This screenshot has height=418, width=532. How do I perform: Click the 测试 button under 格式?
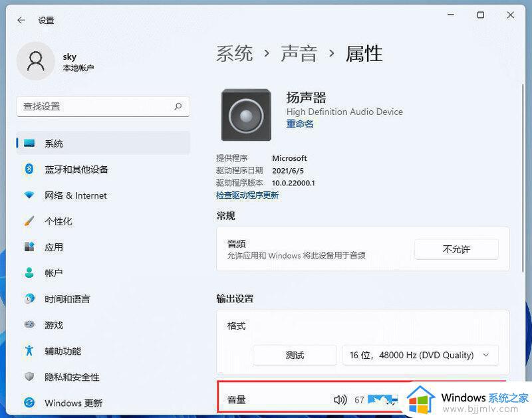[295, 355]
